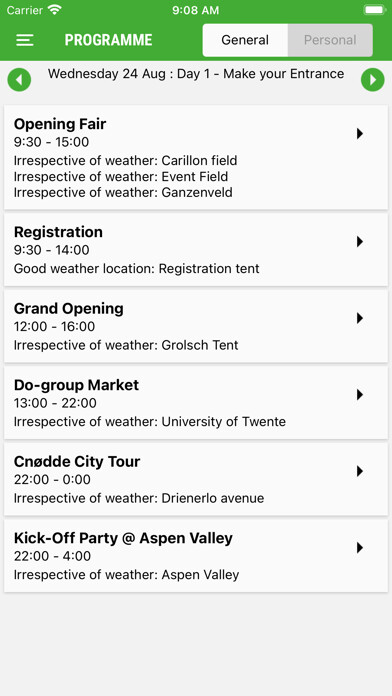This screenshot has width=392, height=696.
Task: Open Cnødde City Tour arrow
Action: pos(360,471)
